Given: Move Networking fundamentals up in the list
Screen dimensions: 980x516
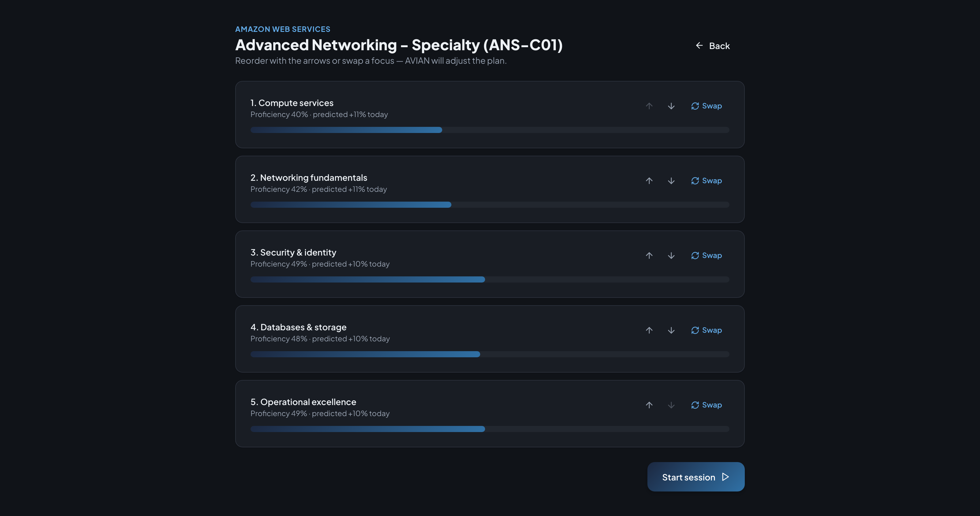Looking at the screenshot, I should (x=649, y=181).
